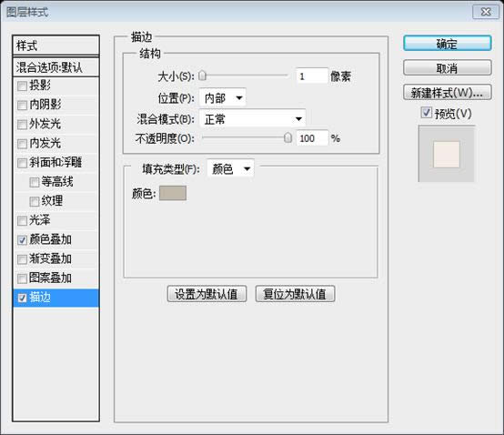This screenshot has width=504, height=435.
Task: Click the 新建样式(W)... button
Action: click(x=447, y=93)
